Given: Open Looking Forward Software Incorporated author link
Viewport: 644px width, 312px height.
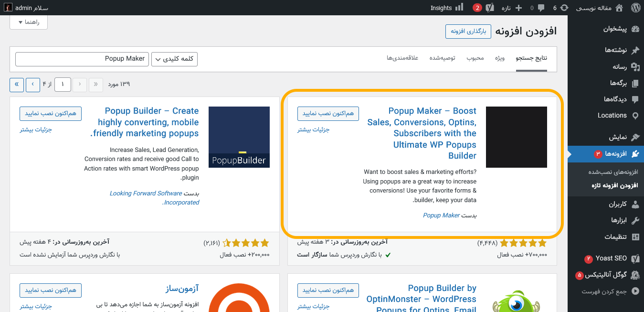Looking at the screenshot, I should tap(154, 198).
